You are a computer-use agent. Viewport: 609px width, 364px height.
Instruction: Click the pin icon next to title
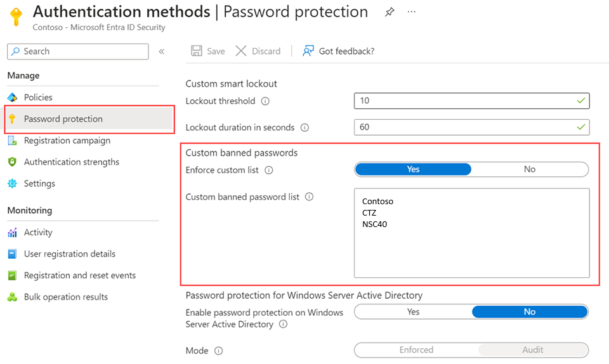tap(390, 12)
